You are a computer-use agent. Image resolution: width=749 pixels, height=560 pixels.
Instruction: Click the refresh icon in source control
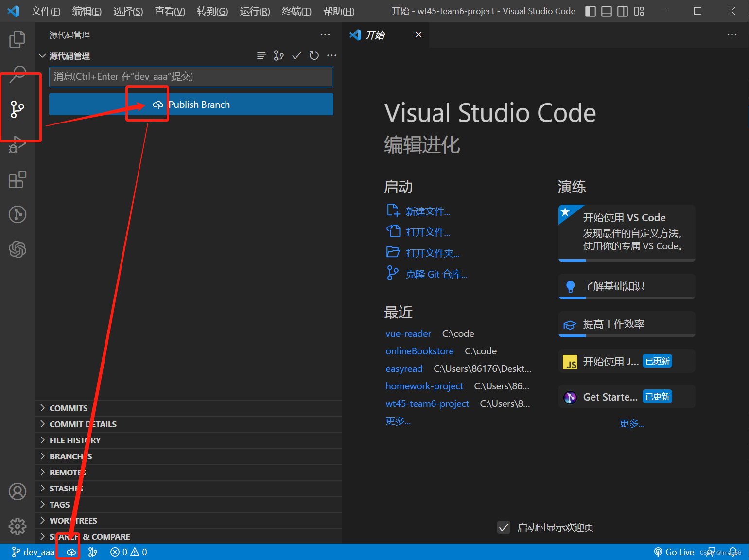[x=314, y=56]
